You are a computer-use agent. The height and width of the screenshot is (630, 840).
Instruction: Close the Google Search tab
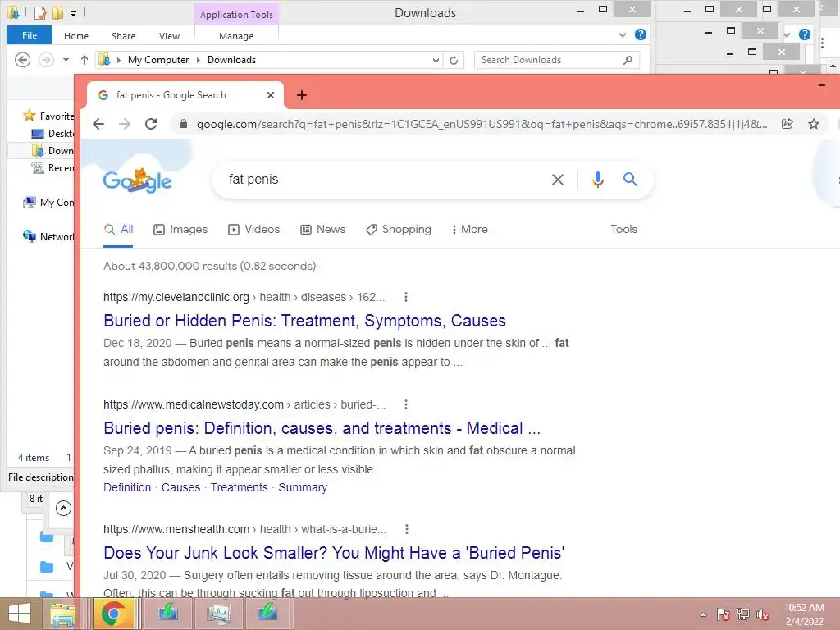click(271, 95)
